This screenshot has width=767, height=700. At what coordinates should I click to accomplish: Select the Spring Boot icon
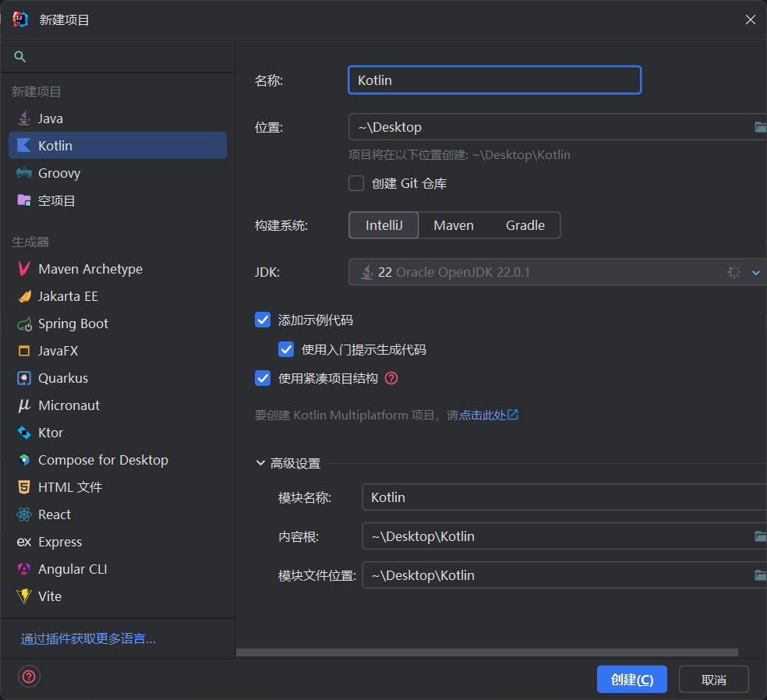[24, 323]
